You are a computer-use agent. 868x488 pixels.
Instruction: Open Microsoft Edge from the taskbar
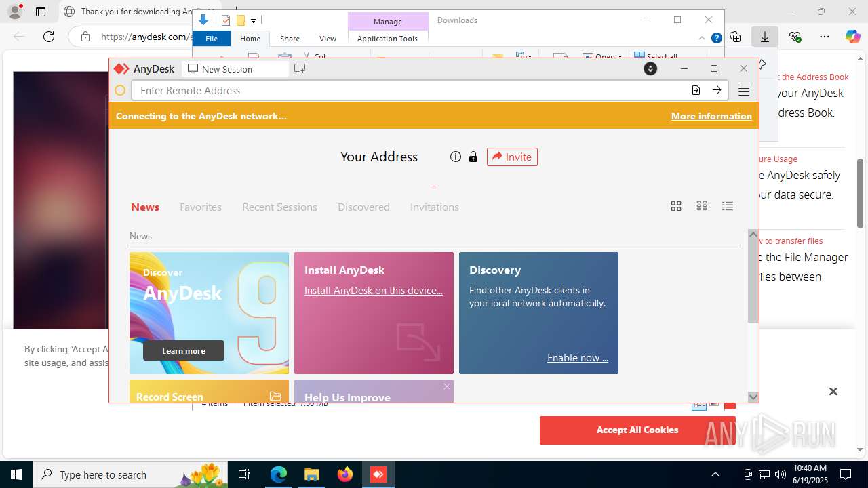point(279,474)
